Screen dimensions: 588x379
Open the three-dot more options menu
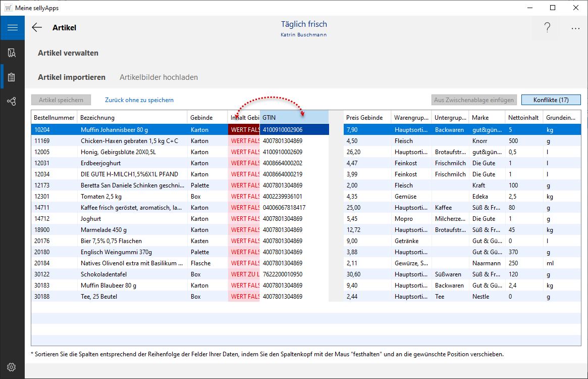[575, 28]
